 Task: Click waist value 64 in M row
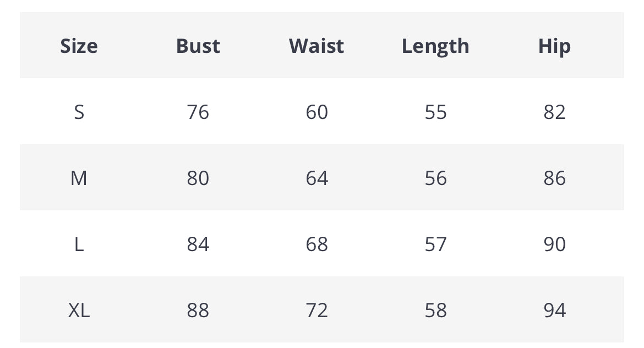click(x=316, y=178)
